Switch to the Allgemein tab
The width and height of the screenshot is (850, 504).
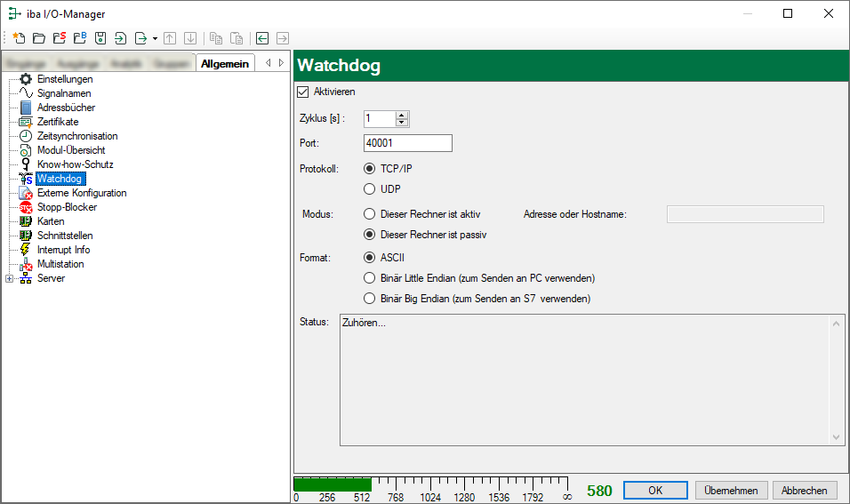pyautogui.click(x=225, y=63)
